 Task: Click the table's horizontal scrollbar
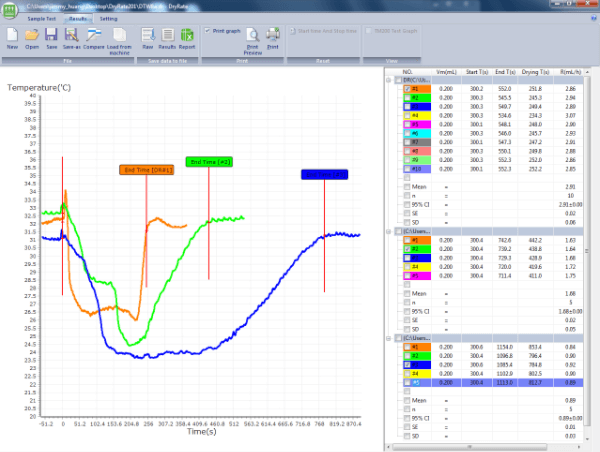[x=469, y=447]
